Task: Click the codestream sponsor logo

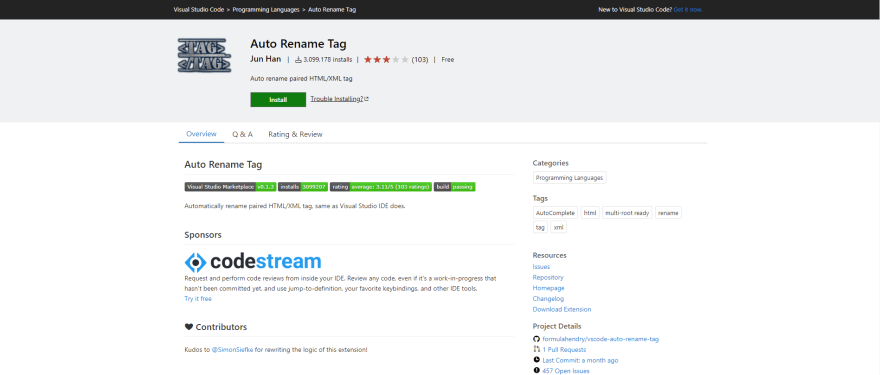Action: pyautogui.click(x=253, y=262)
